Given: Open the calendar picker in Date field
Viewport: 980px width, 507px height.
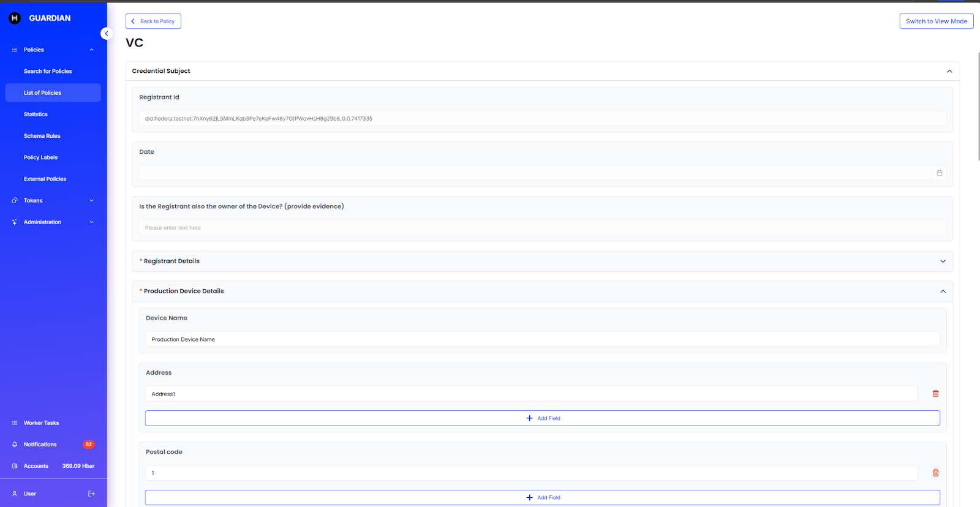Looking at the screenshot, I should [x=939, y=173].
